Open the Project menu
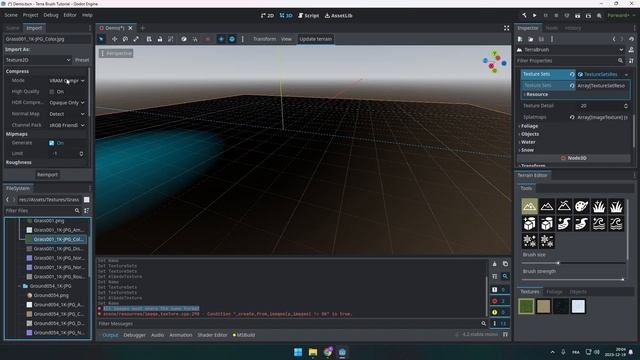 (30, 15)
